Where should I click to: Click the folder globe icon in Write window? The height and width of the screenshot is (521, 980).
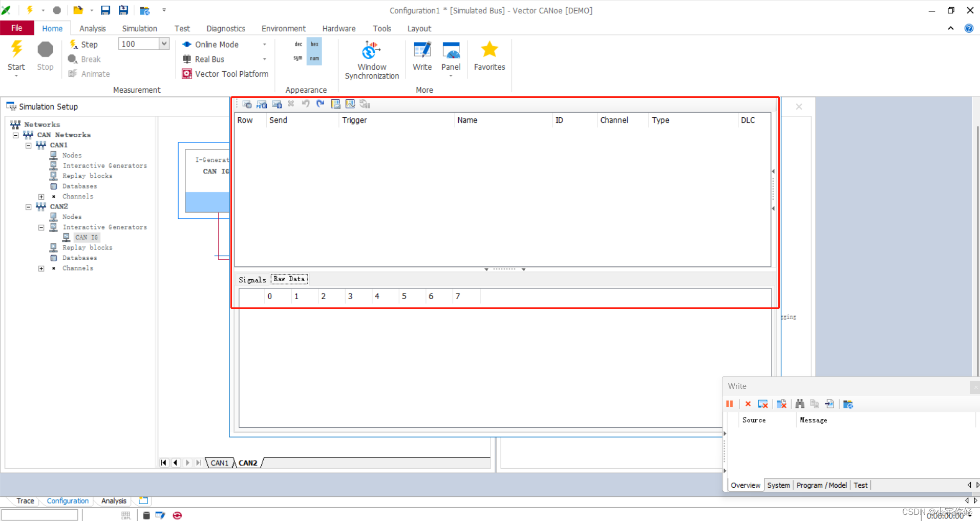click(x=848, y=404)
